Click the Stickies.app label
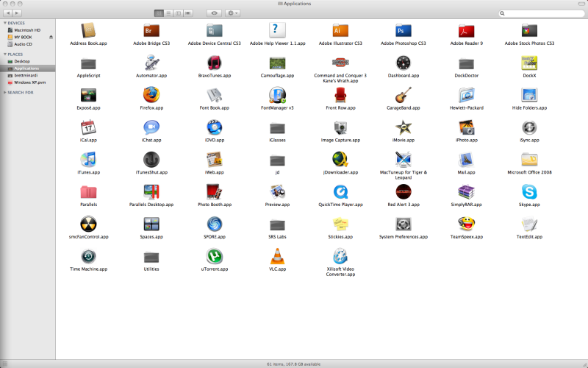This screenshot has width=588, height=368. click(340, 237)
